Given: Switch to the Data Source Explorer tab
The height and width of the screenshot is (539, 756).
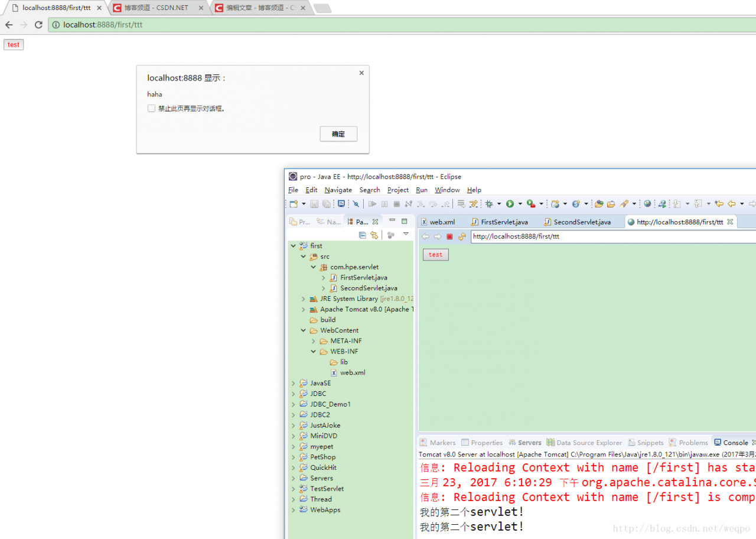Looking at the screenshot, I should (x=585, y=443).
